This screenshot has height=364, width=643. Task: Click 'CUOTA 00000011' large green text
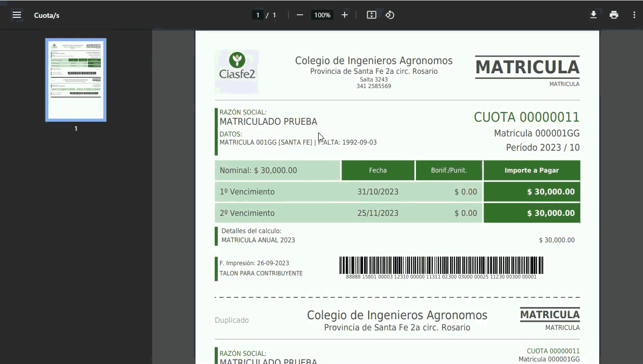tap(527, 117)
